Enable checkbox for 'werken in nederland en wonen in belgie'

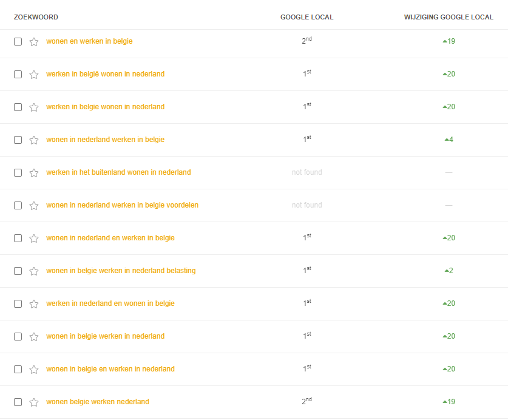[x=18, y=303]
